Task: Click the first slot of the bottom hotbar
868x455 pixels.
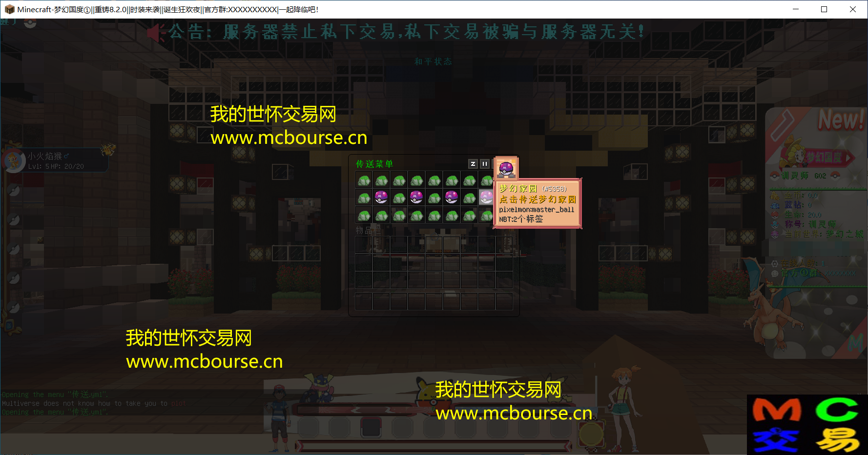Action: point(308,428)
